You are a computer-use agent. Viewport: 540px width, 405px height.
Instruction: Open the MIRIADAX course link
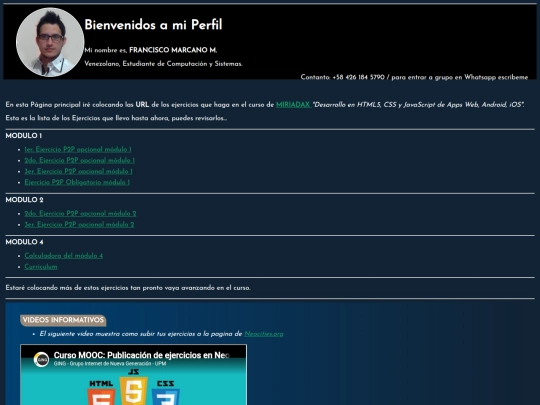click(x=293, y=104)
